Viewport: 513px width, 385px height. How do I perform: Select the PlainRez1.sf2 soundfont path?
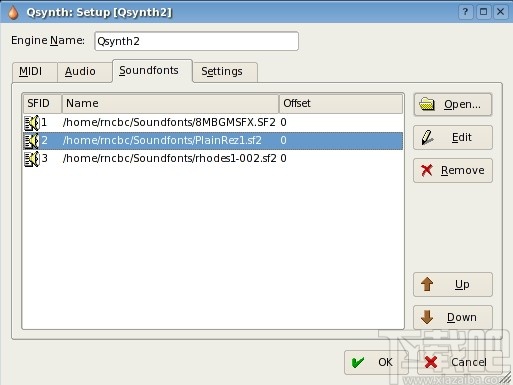[162, 141]
